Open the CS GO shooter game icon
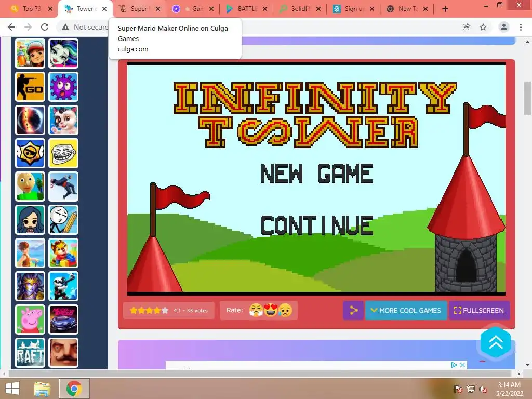The image size is (532, 399). (x=30, y=87)
